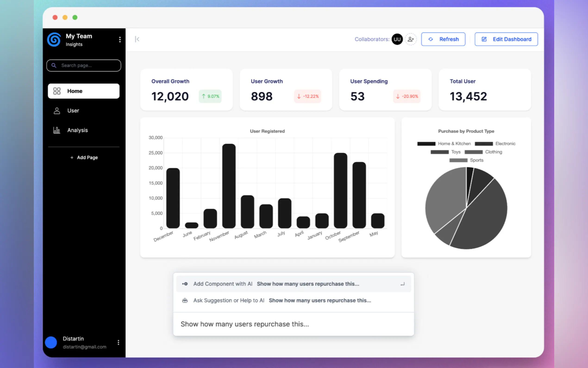Open the Home page in sidebar
This screenshot has width=588, height=368.
(84, 91)
